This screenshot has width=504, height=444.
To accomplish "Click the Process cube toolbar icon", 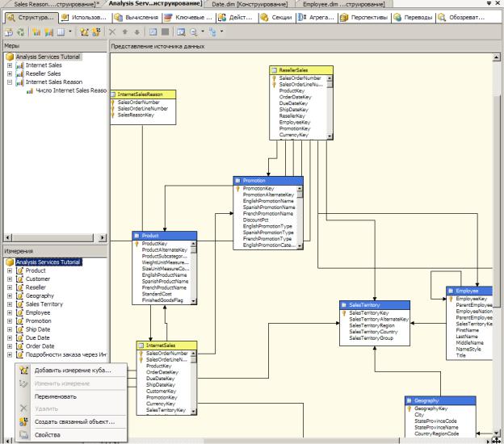I will (9, 31).
